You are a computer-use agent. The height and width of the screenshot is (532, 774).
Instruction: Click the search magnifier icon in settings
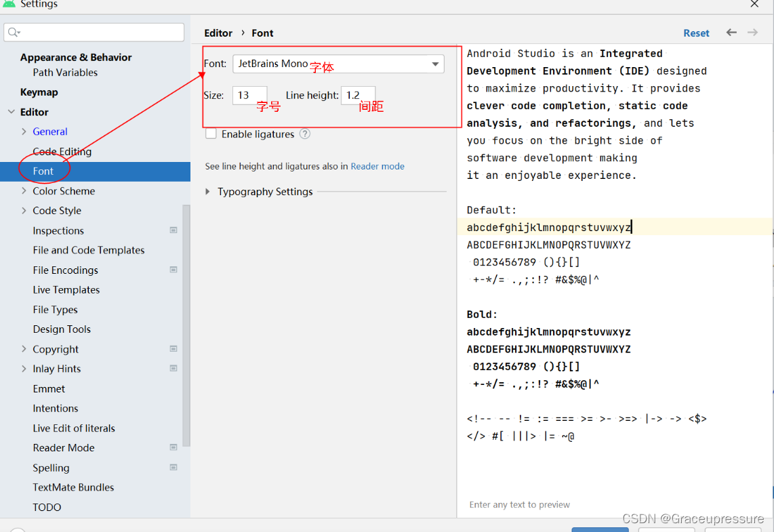[x=14, y=33]
